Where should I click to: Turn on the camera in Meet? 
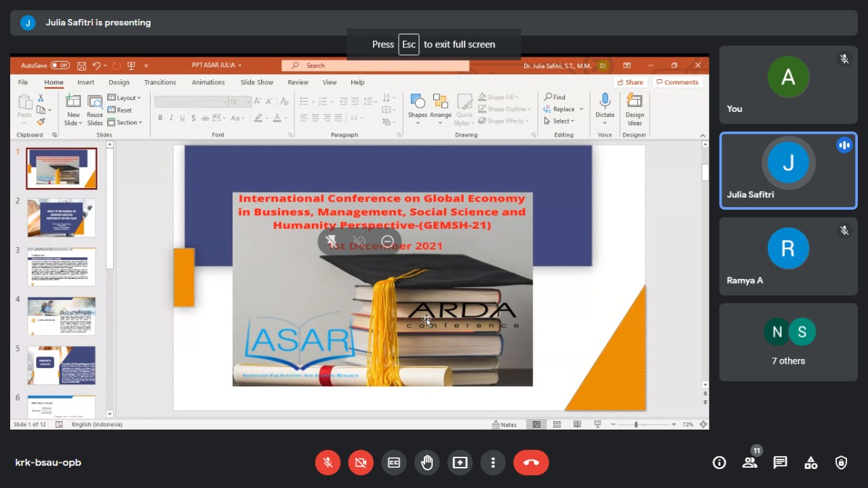click(x=361, y=463)
